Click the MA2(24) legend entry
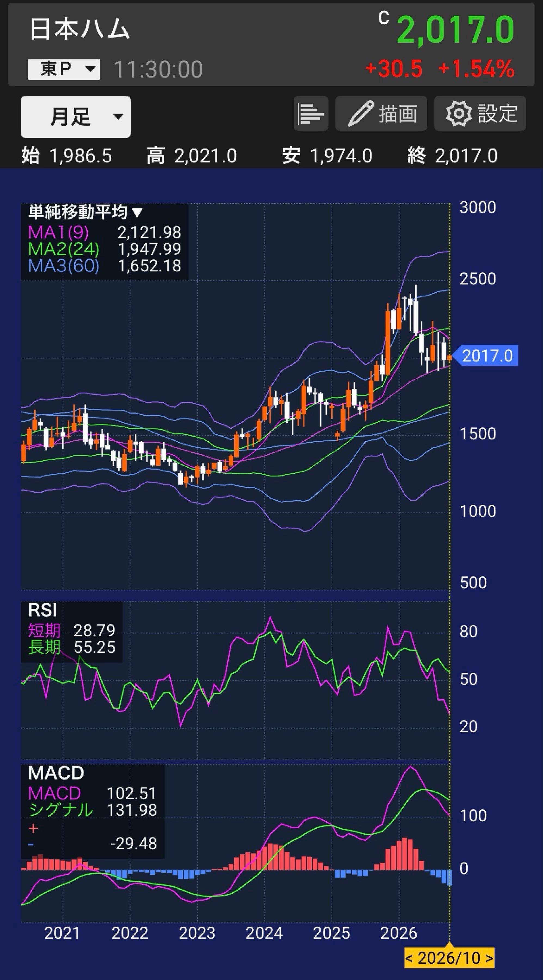The width and height of the screenshot is (543, 980). pyautogui.click(x=105, y=249)
